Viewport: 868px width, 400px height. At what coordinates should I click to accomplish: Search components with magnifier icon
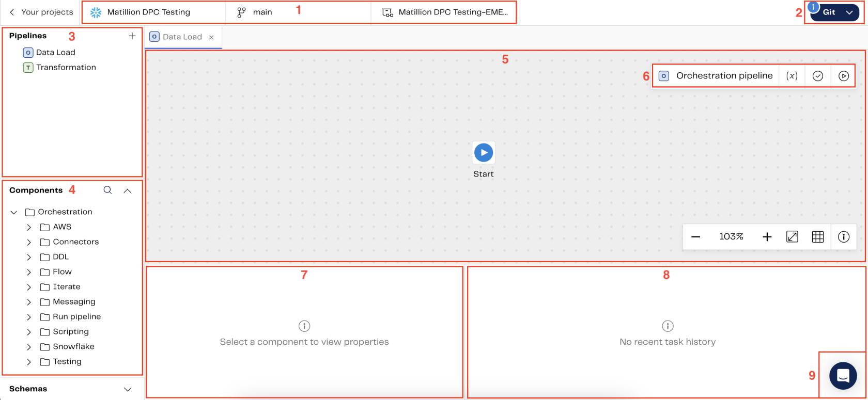(x=107, y=190)
